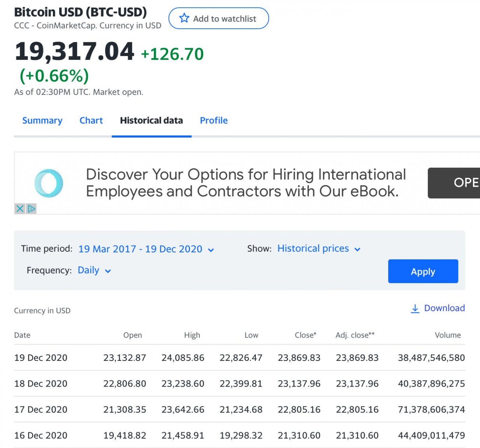Viewport: 480px width, 448px height.
Task: Open the Frequency Daily dropdown
Action: pyautogui.click(x=94, y=270)
